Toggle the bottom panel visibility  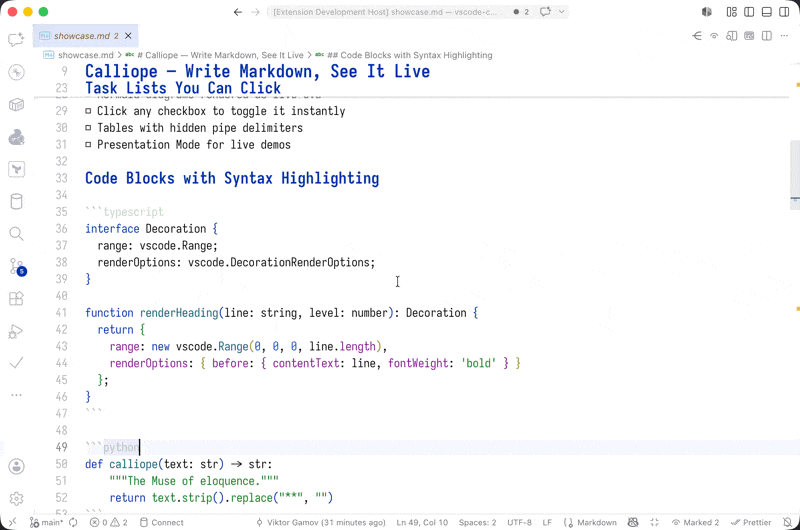[x=766, y=12]
